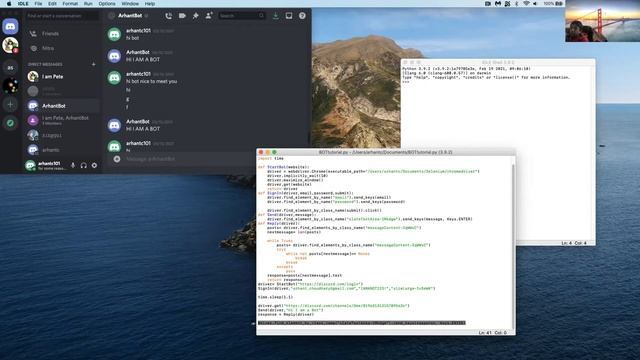Screen dimensions: 640x360
Task: Click the Wi-Fi icon in the menu bar
Action: coord(526,4)
